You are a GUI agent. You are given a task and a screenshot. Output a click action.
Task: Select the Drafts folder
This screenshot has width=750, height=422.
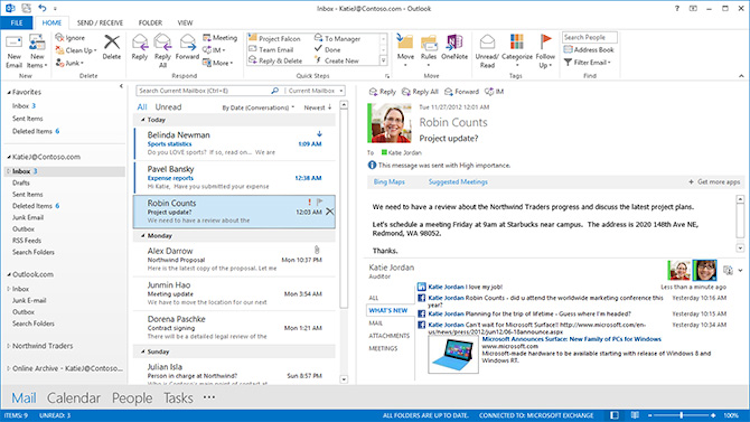(21, 183)
